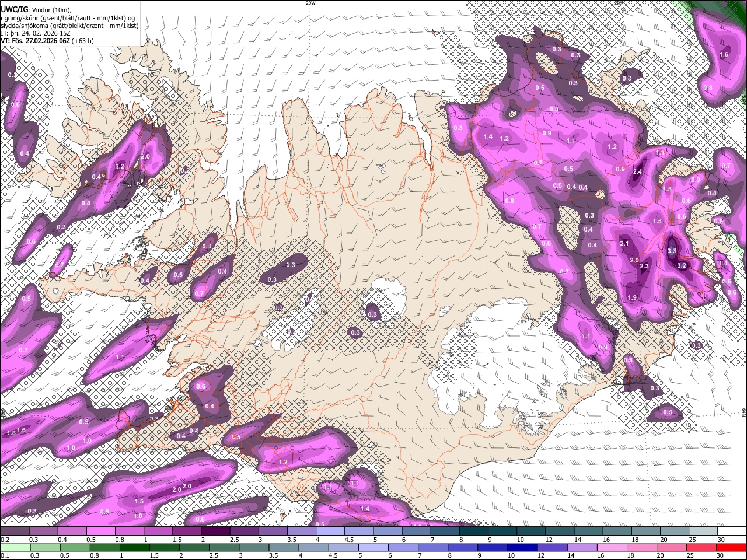Select the 'slydda/snjókoma' legend description line
Image resolution: width=747 pixels, height=560 pixels.
point(69,26)
